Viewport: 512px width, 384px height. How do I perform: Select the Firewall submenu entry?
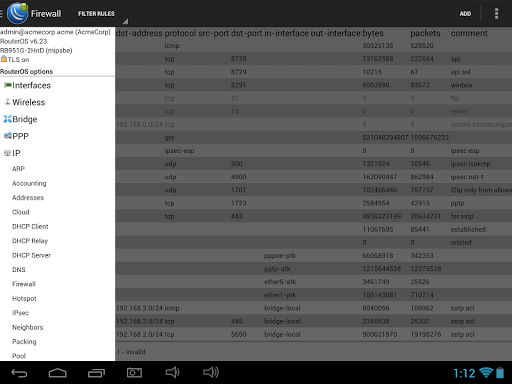[x=24, y=284]
